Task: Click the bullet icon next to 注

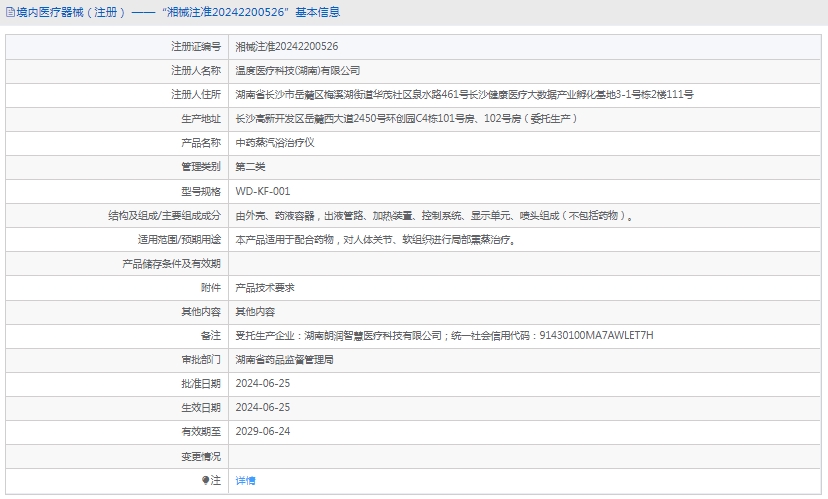Action: (x=205, y=480)
